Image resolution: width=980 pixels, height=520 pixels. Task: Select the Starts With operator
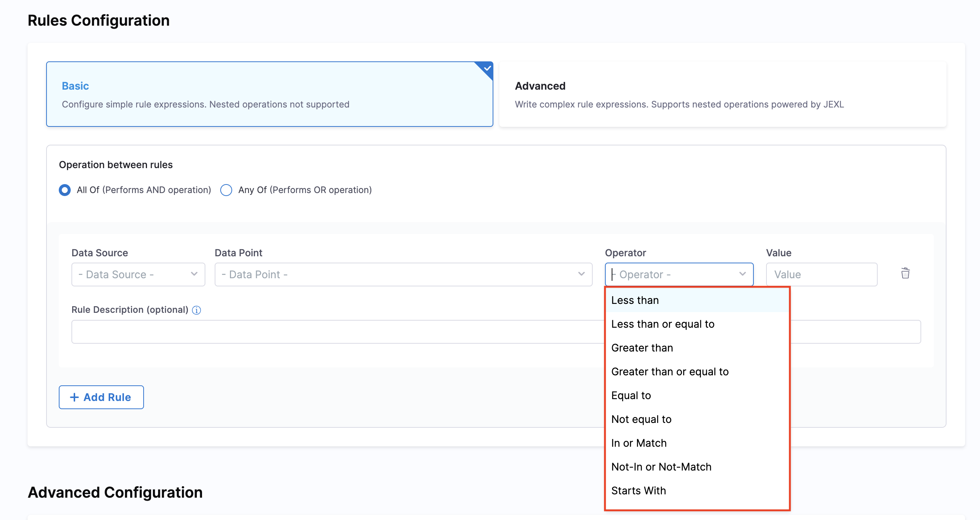[638, 491]
